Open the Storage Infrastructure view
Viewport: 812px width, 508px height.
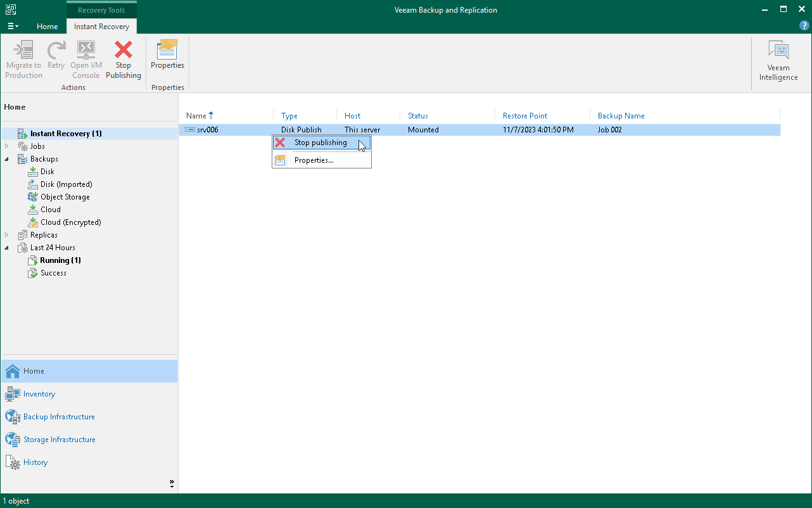pyautogui.click(x=60, y=439)
